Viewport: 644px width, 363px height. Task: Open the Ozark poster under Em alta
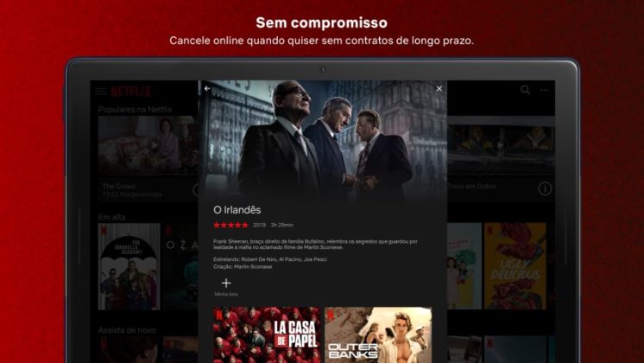click(x=180, y=266)
